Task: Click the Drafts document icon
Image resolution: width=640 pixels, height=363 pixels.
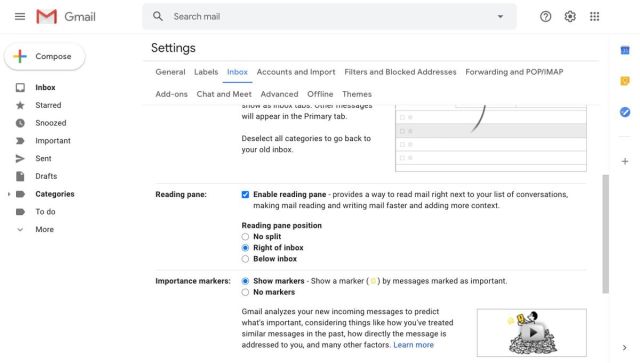Action: [20, 176]
